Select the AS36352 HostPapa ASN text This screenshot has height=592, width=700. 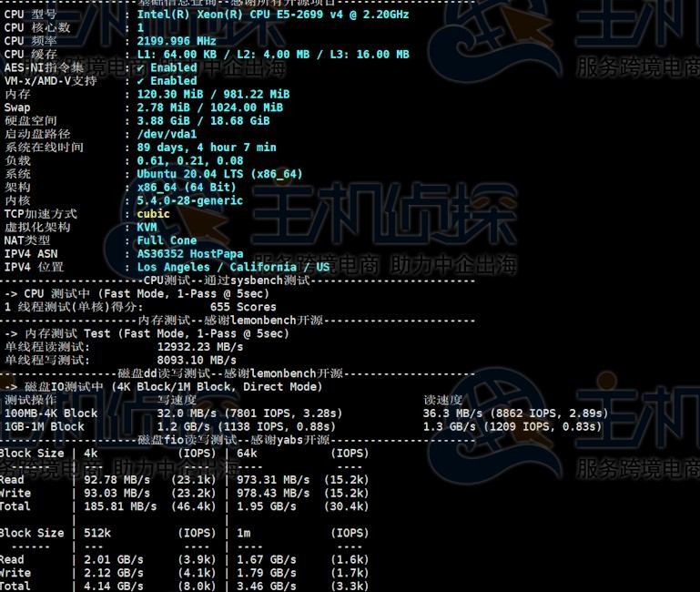coord(189,254)
